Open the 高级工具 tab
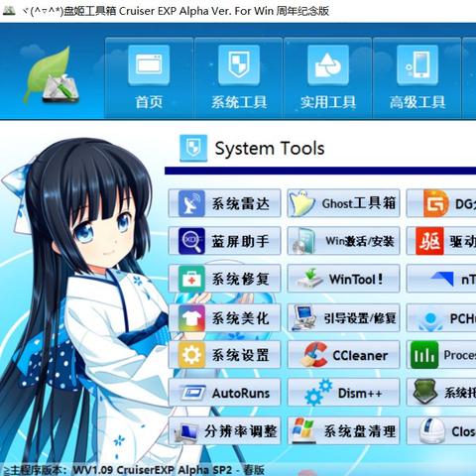This screenshot has width=476, height=476. coord(416,78)
